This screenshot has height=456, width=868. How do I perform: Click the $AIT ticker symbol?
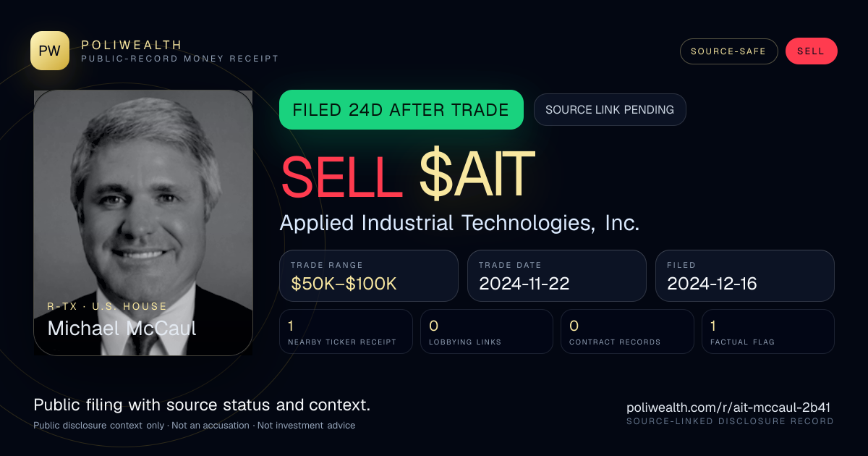(477, 174)
